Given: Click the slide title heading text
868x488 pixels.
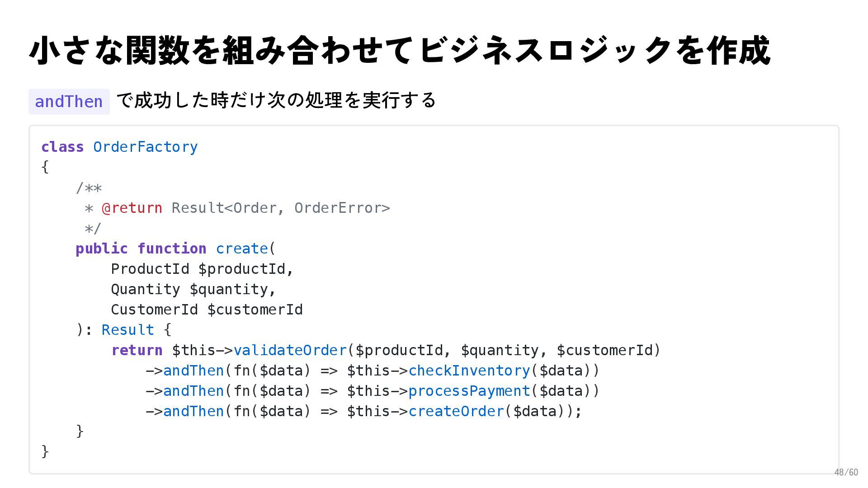Looking at the screenshot, I should pos(400,50).
